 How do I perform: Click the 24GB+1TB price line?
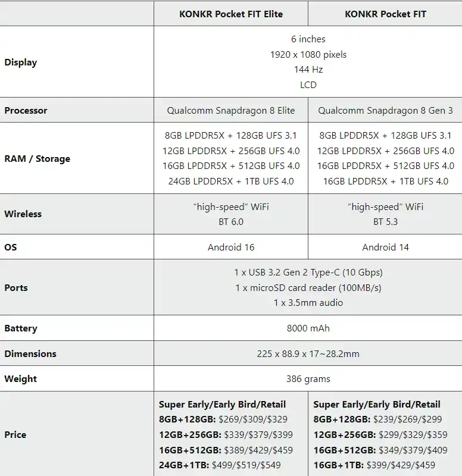220,465
